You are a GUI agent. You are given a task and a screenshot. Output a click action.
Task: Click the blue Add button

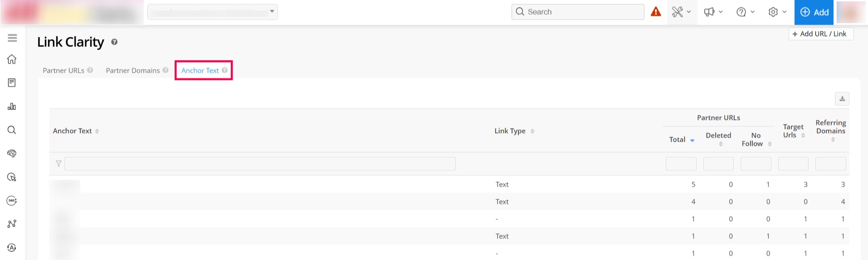click(x=814, y=12)
